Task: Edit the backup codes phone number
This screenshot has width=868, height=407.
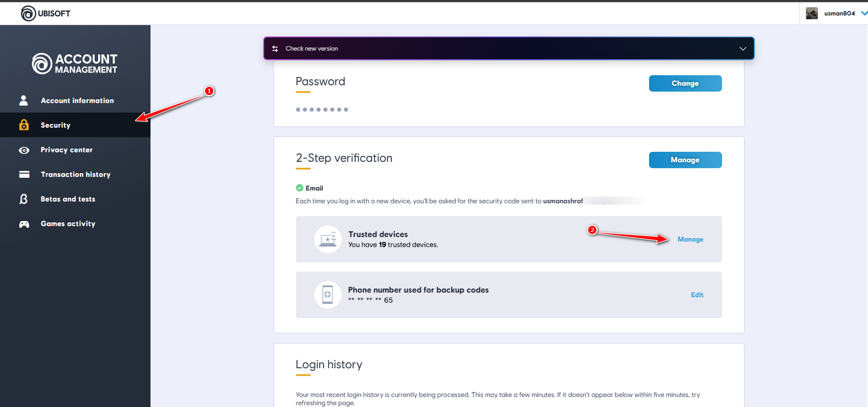Action: point(697,295)
